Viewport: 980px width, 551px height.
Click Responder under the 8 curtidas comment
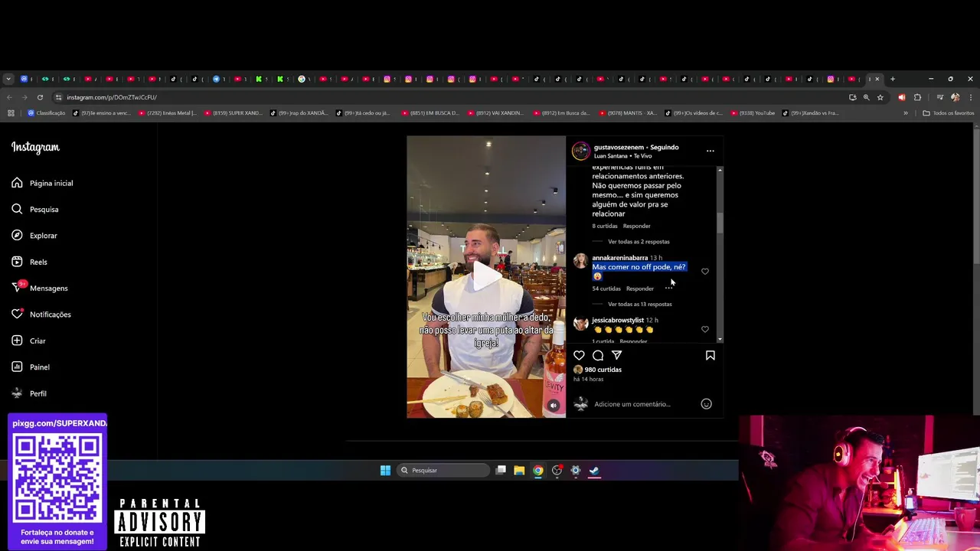637,227
